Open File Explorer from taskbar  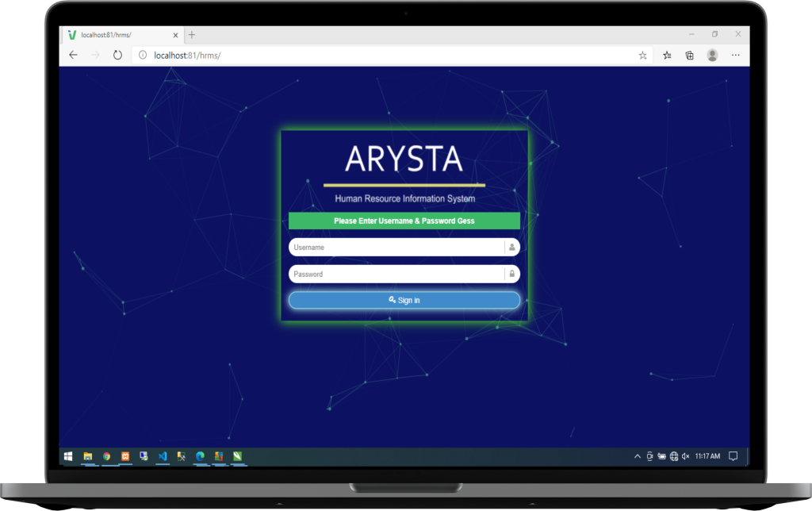click(87, 456)
